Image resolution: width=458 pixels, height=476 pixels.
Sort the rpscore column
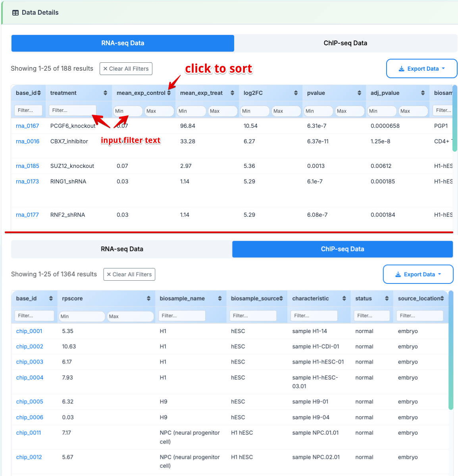pyautogui.click(x=149, y=298)
